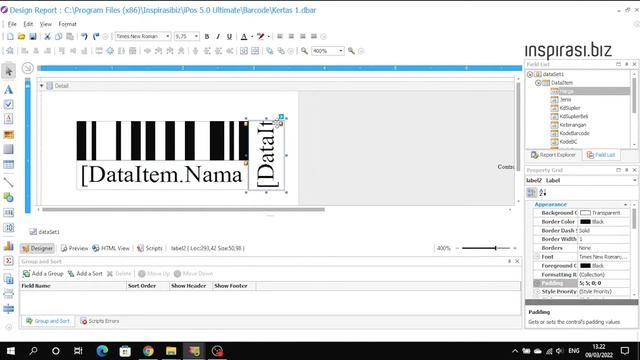
Task: Click the label smart tag icon
Action: (281, 117)
